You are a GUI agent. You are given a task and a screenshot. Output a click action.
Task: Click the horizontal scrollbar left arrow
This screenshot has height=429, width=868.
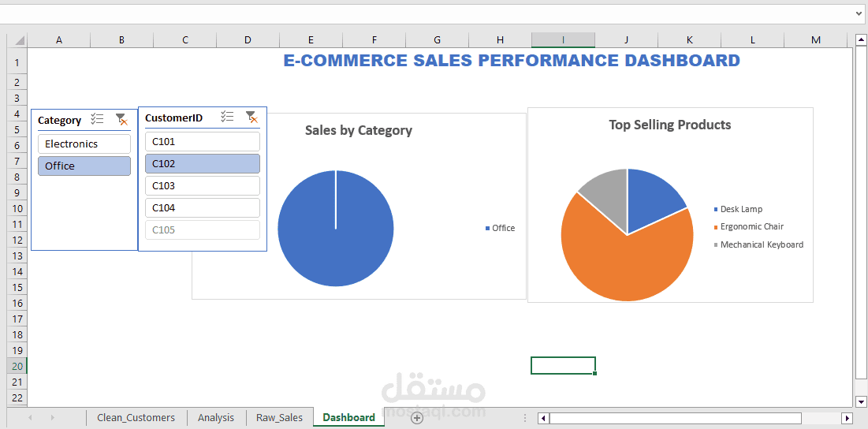click(x=544, y=418)
